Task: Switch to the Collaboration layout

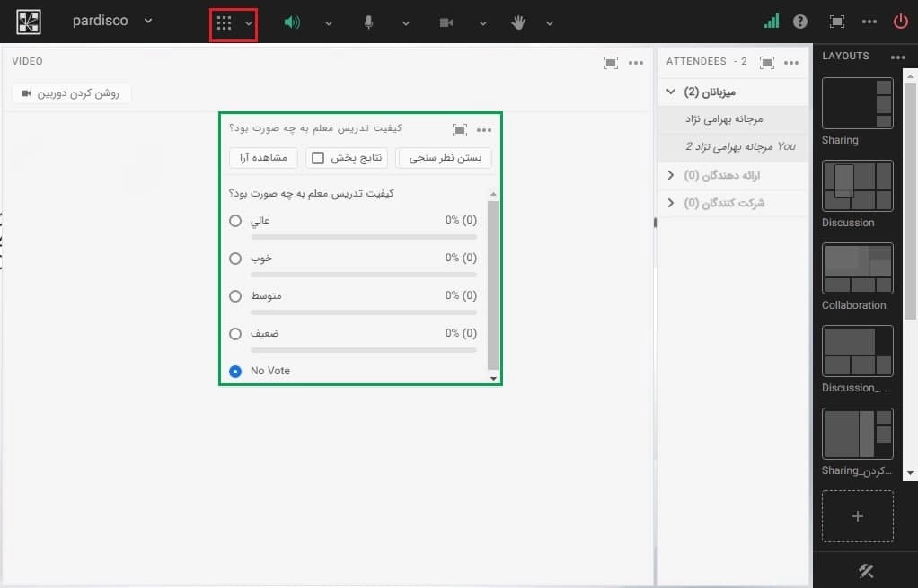Action: (858, 268)
